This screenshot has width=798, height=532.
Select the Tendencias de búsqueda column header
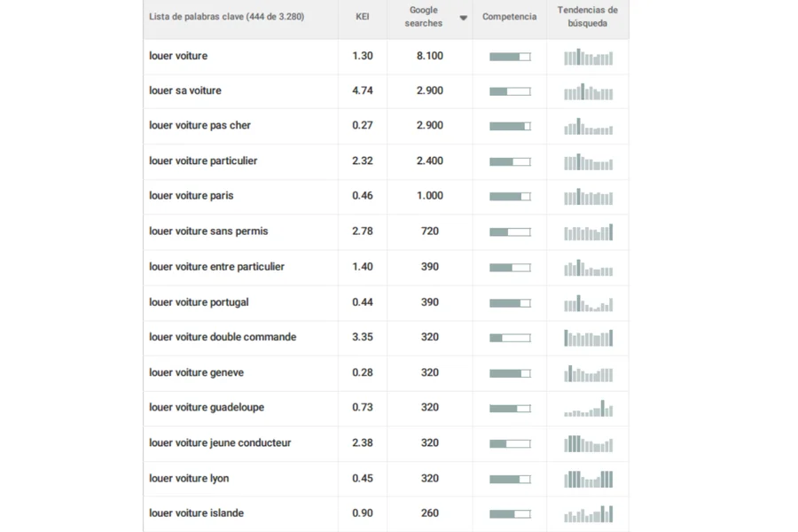pos(587,17)
